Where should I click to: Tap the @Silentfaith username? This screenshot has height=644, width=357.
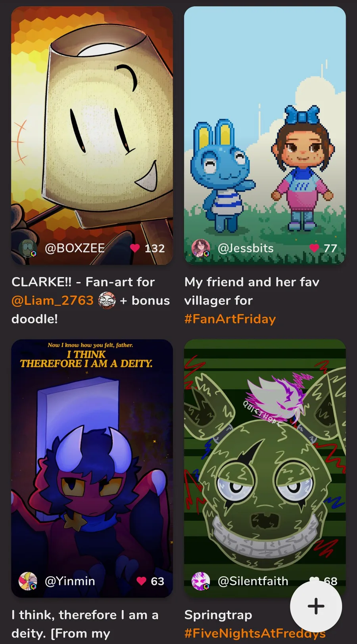click(253, 581)
